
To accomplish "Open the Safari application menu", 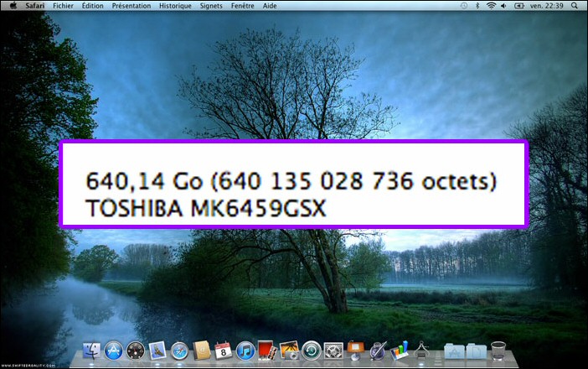I will [x=35, y=6].
